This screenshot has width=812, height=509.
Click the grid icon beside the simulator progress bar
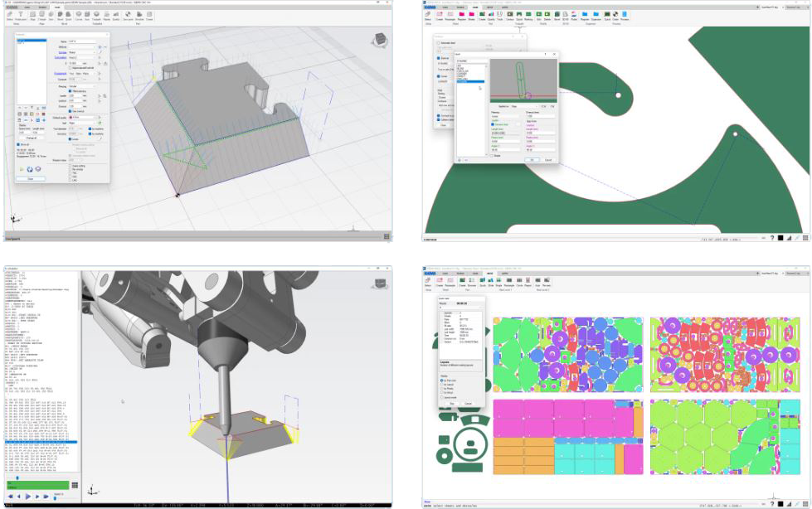(75, 486)
